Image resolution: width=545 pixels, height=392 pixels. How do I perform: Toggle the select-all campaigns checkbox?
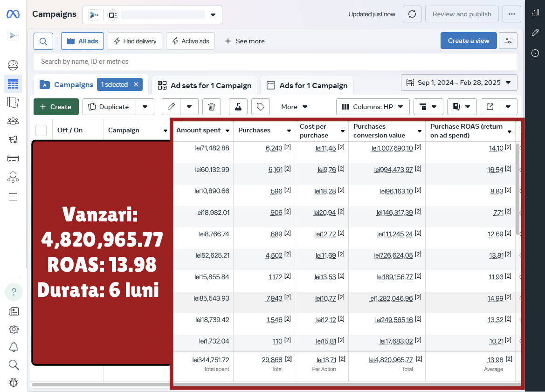click(x=41, y=131)
